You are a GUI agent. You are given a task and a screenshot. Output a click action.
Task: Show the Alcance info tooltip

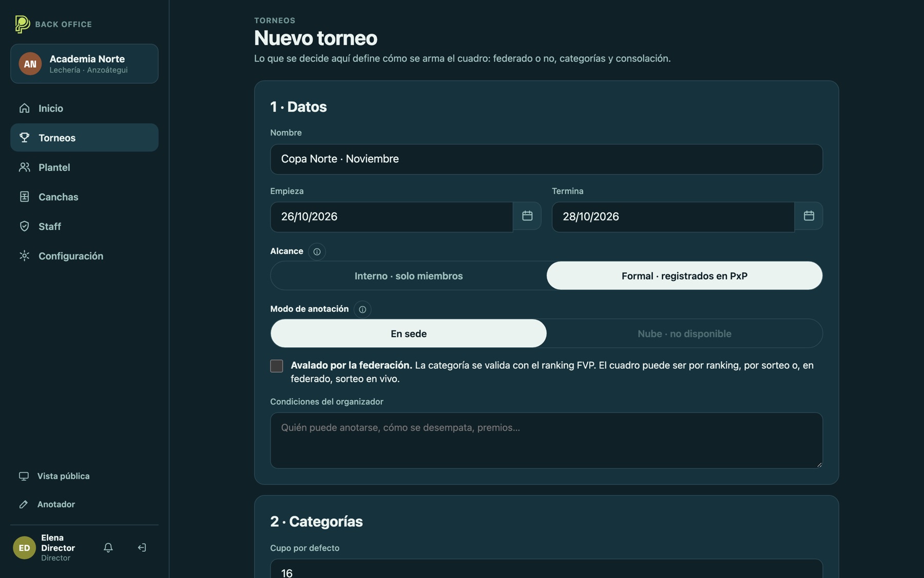pos(317,252)
